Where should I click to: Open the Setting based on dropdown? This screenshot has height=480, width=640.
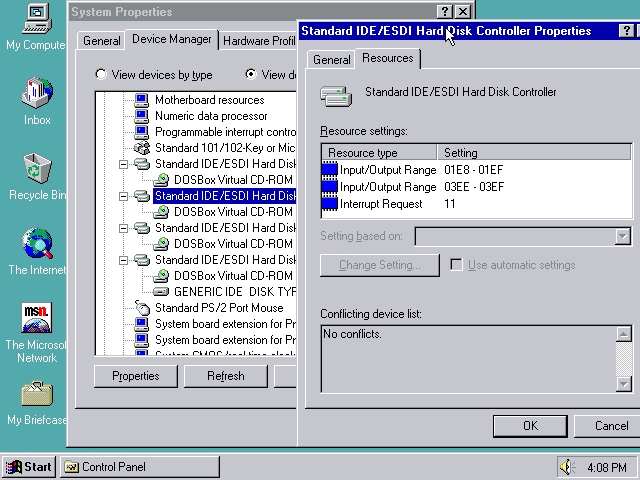[x=623, y=237]
